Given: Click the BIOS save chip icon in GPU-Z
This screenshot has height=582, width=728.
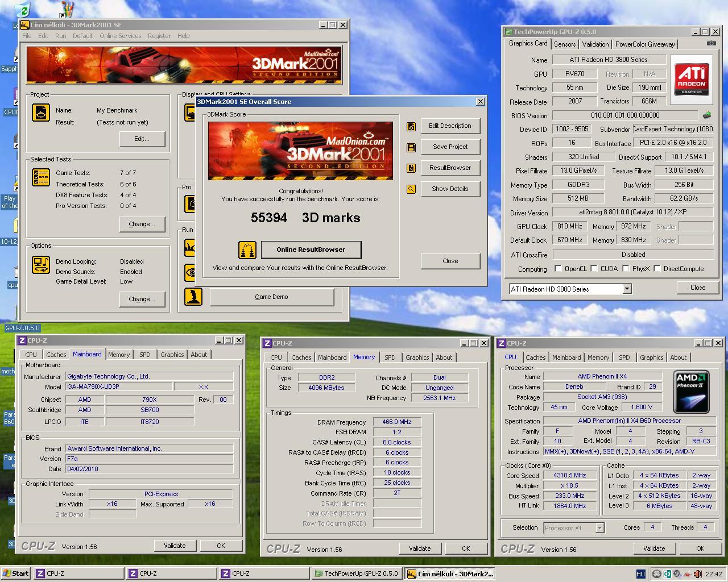Looking at the screenshot, I should (x=707, y=115).
